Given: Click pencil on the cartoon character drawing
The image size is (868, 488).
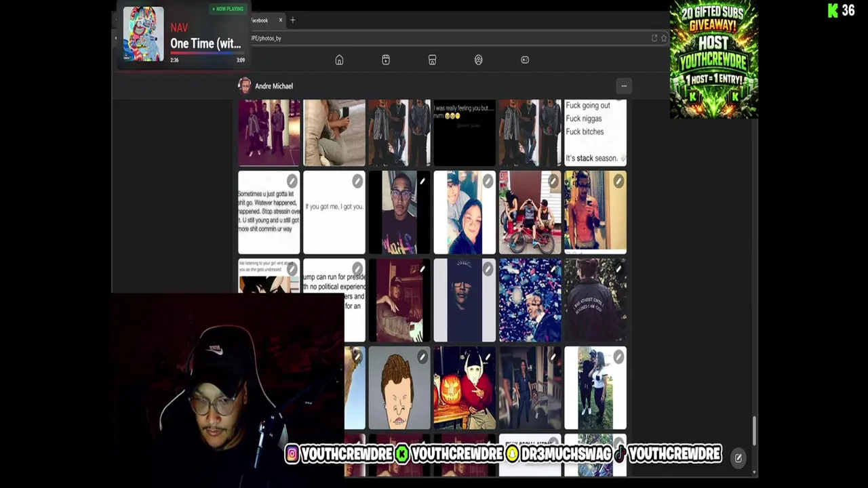Looking at the screenshot, I should point(422,357).
